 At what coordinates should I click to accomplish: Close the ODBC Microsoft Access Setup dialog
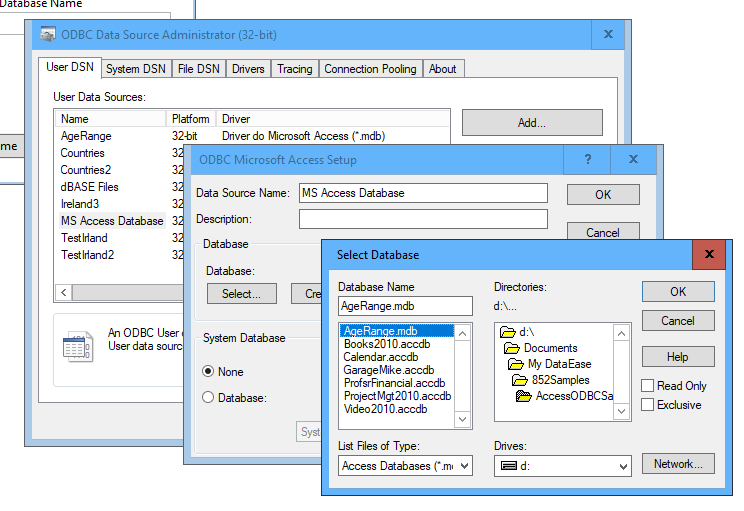click(x=633, y=159)
